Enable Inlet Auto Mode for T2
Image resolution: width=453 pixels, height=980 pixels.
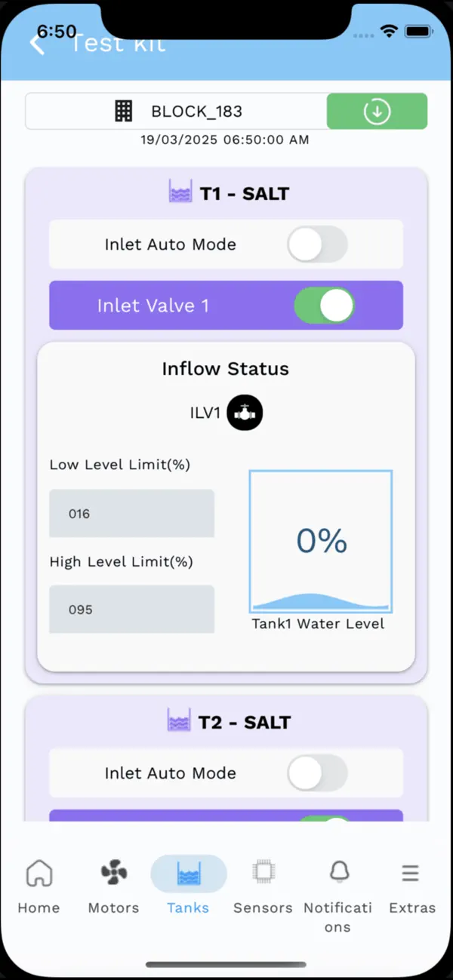[316, 773]
